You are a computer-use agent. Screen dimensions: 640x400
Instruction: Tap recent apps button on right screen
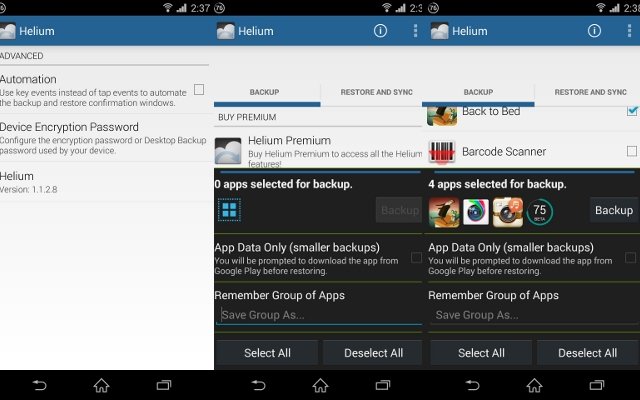[x=596, y=385]
